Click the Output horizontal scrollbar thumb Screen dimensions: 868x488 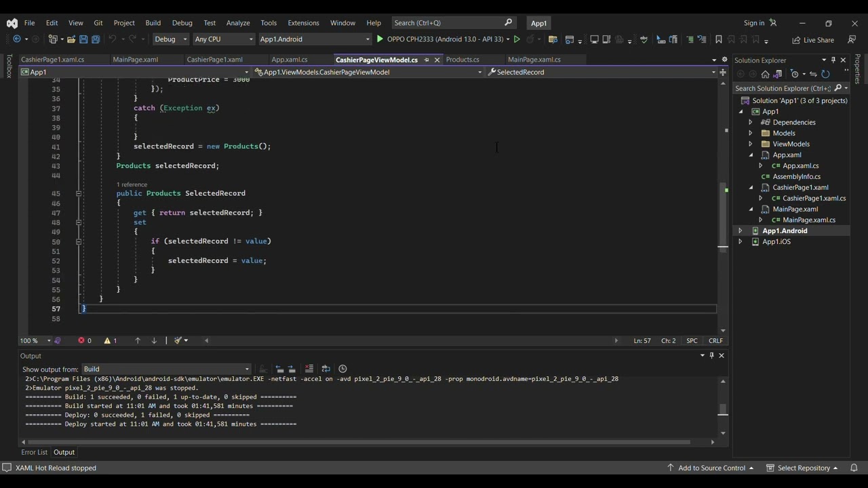[360, 442]
